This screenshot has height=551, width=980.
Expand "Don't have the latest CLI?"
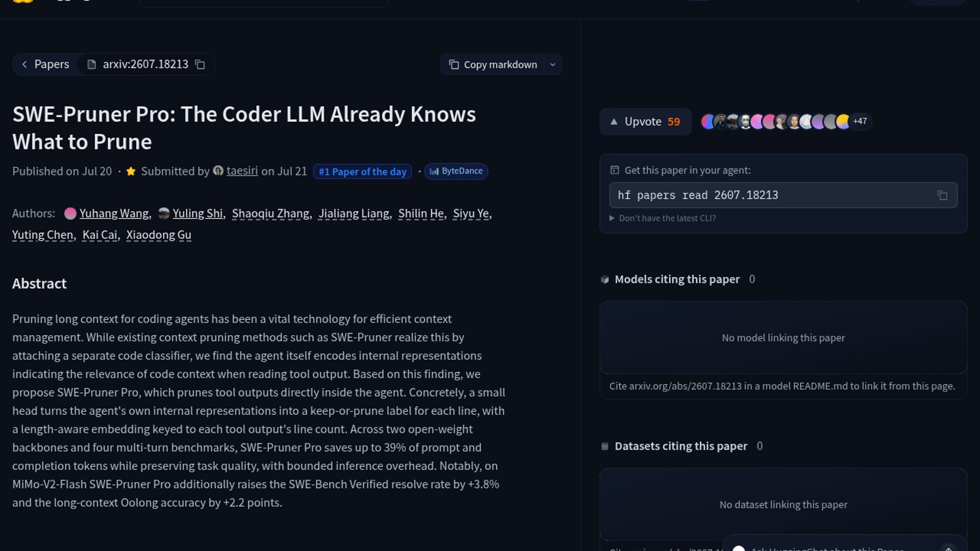(x=663, y=218)
